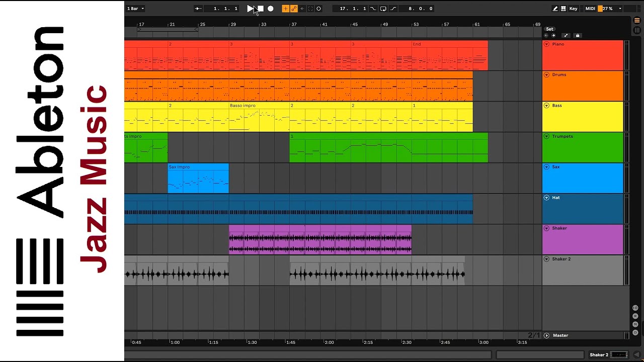Collapse the Bass track unfold arrow

(x=547, y=106)
